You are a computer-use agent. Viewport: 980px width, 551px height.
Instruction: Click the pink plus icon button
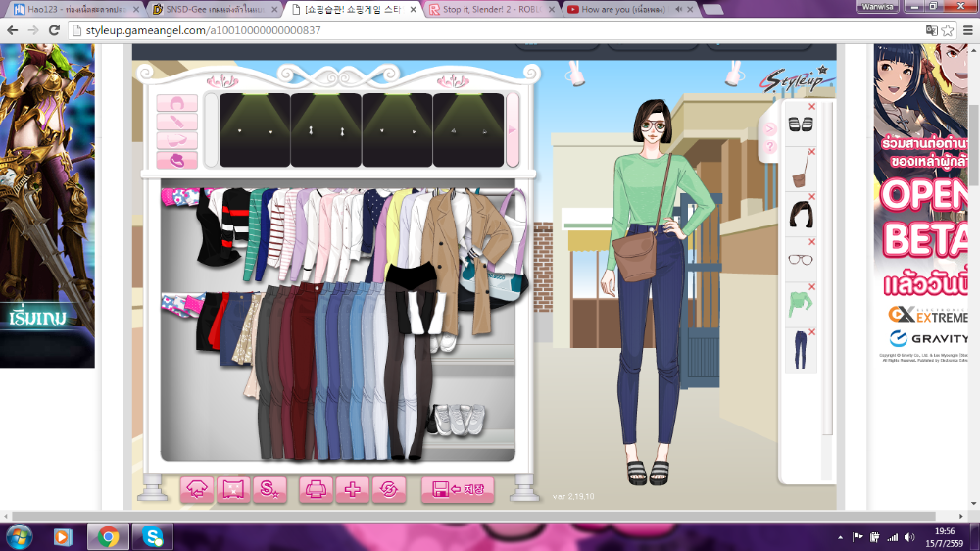tap(351, 489)
